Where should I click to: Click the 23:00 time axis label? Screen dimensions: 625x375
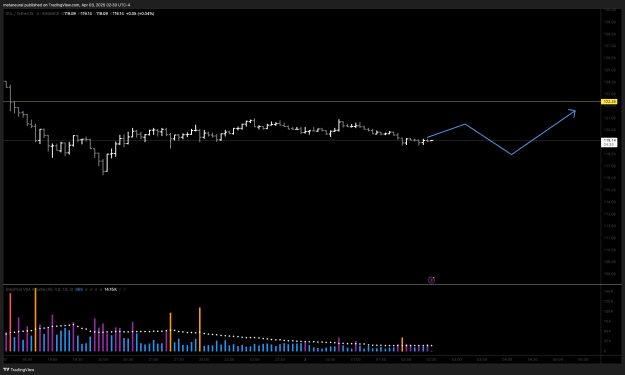pyautogui.click(x=254, y=359)
